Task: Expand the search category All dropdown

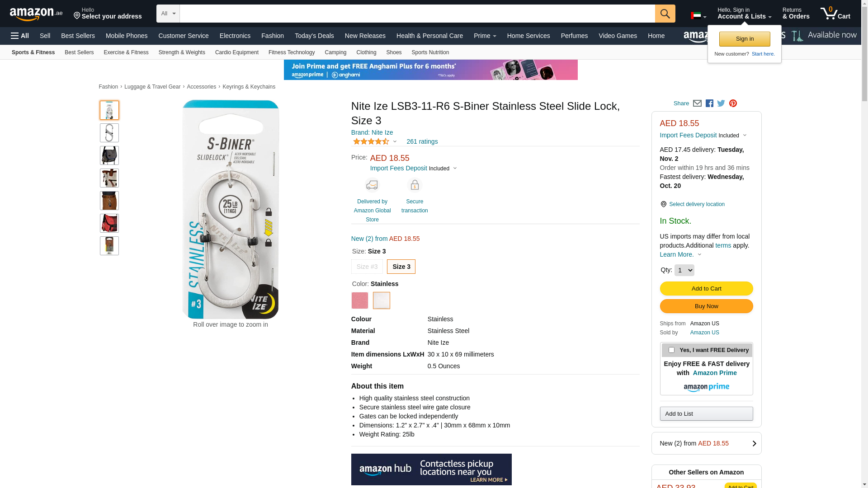Action: pos(168,14)
